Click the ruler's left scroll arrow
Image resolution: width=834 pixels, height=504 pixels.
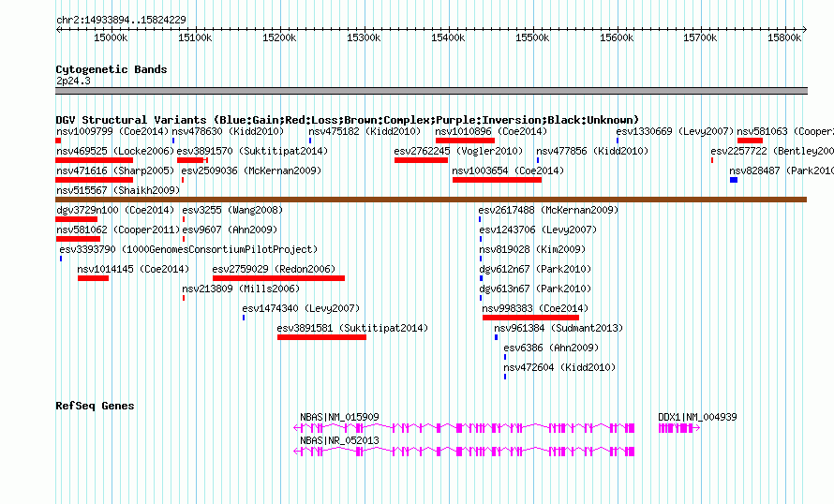tap(58, 30)
